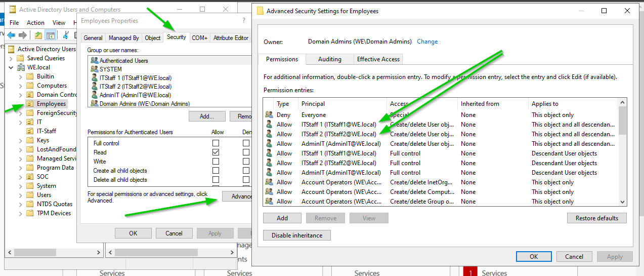The height and width of the screenshot is (276, 644).
Task: Click AdminIT user icon in Group names list
Action: click(94, 95)
